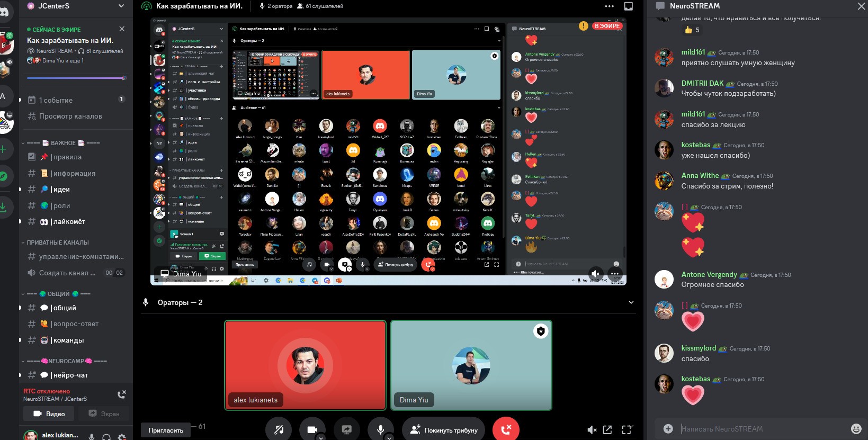Click the Пригласить invite button
Viewport: 868px width, 440px height.
(166, 430)
